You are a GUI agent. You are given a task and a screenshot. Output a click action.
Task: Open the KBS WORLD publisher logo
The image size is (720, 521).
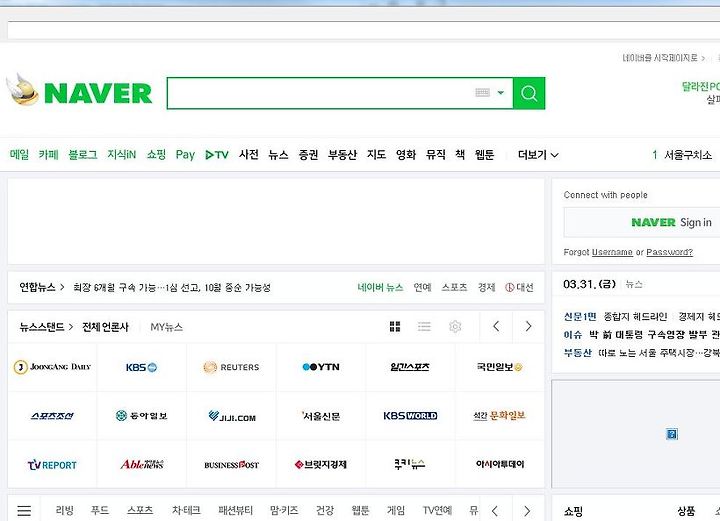tap(410, 416)
